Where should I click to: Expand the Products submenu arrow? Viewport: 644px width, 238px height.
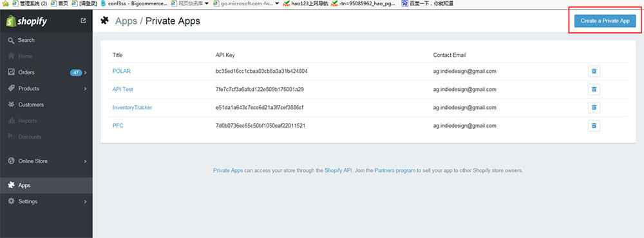[x=86, y=88]
